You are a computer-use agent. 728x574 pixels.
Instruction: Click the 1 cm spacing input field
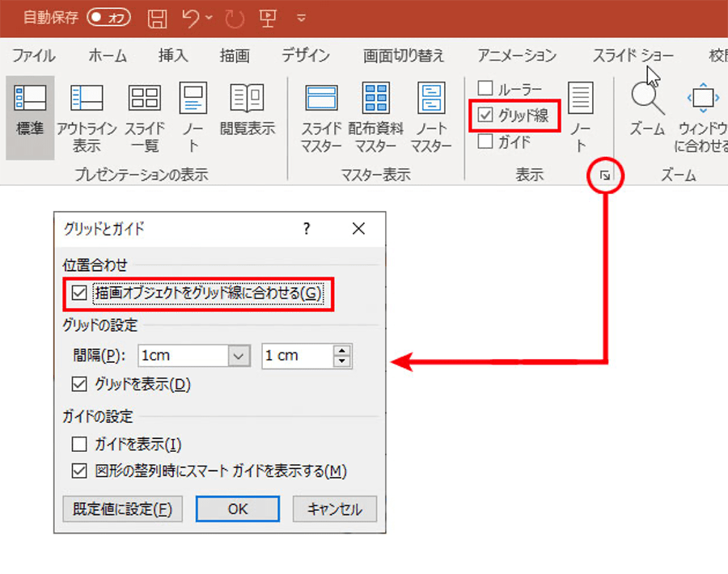click(297, 356)
